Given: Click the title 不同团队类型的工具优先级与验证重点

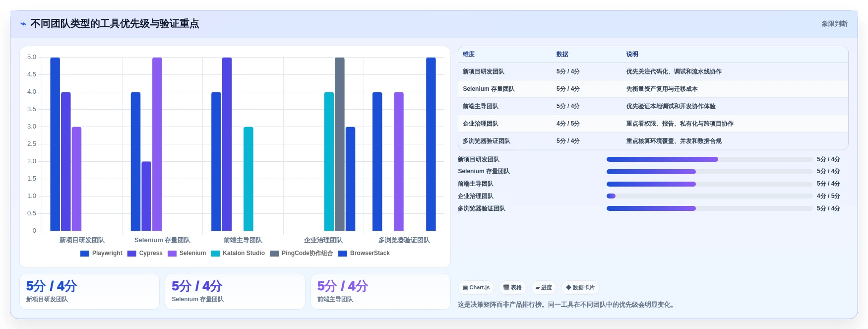Looking at the screenshot, I should tap(115, 24).
